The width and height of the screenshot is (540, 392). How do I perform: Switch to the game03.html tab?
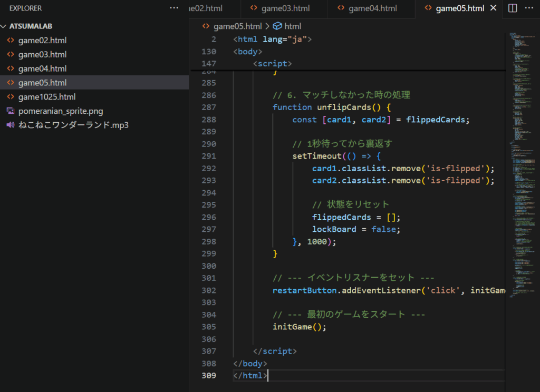(286, 8)
